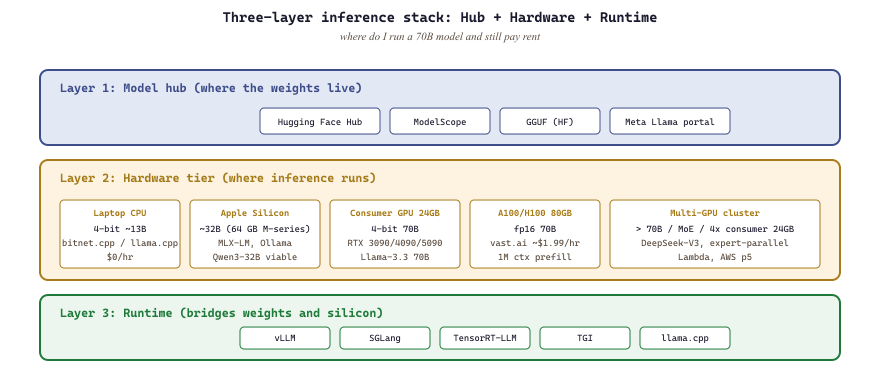Image resolution: width=880 pixels, height=380 pixels.
Task: Click 'bitnet.cpp / llama.cpp' text
Action: click(x=120, y=243)
